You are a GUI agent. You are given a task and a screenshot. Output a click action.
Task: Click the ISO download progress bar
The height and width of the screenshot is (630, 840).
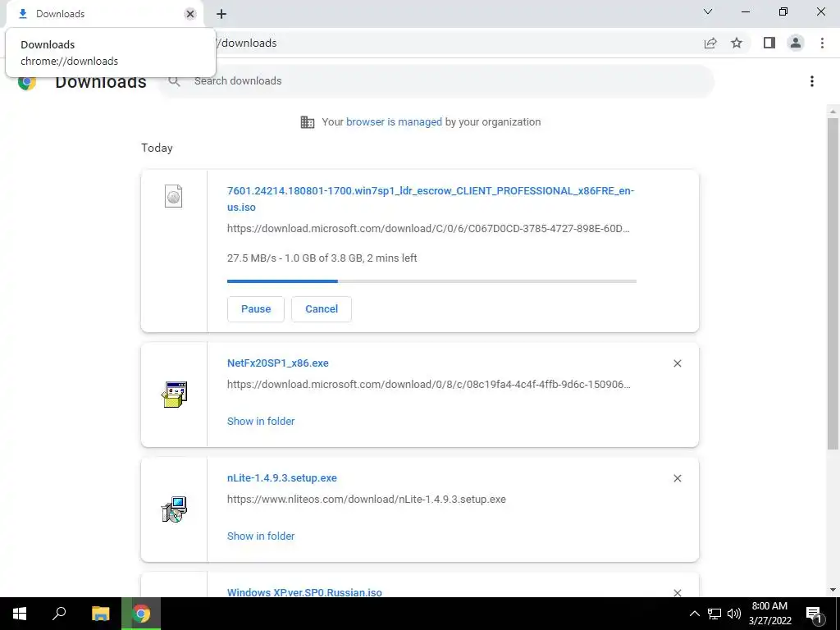pyautogui.click(x=431, y=281)
